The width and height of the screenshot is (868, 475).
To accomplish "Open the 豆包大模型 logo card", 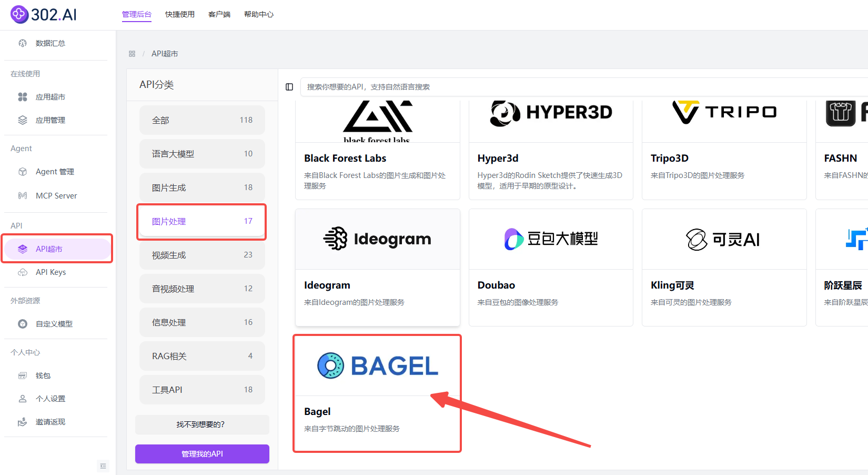I will click(551, 239).
